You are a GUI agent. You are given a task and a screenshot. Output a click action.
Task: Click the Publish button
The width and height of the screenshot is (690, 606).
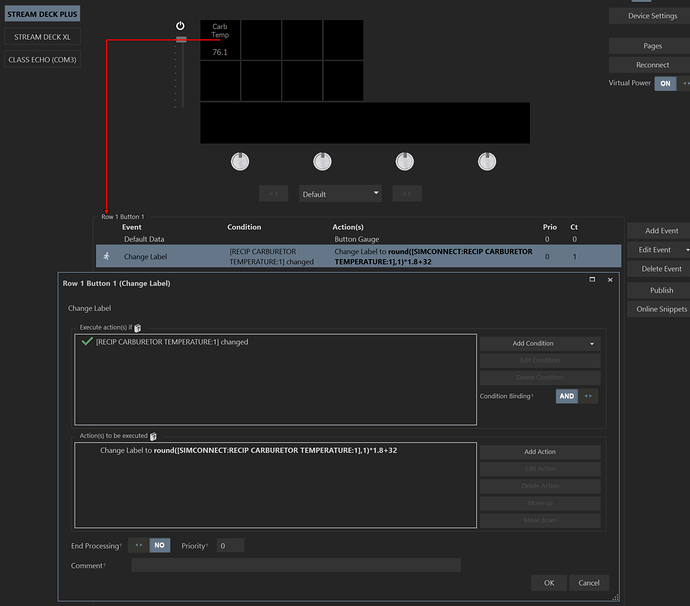click(x=661, y=290)
